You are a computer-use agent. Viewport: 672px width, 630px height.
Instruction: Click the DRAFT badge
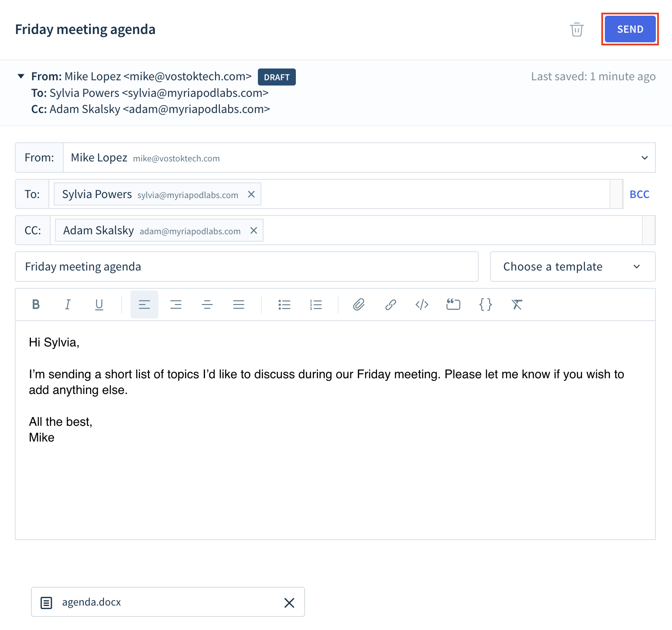[x=277, y=77]
